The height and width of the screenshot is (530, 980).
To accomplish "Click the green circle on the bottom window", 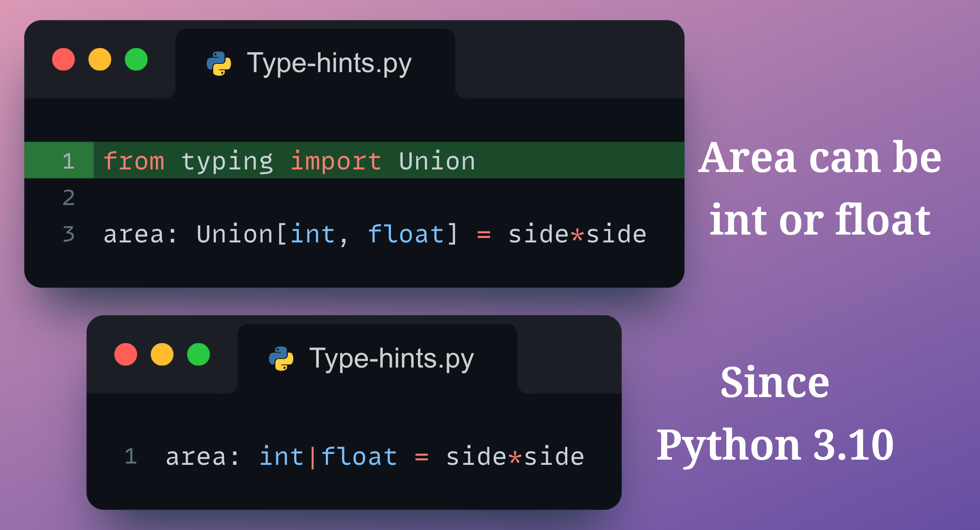I will pyautogui.click(x=198, y=354).
